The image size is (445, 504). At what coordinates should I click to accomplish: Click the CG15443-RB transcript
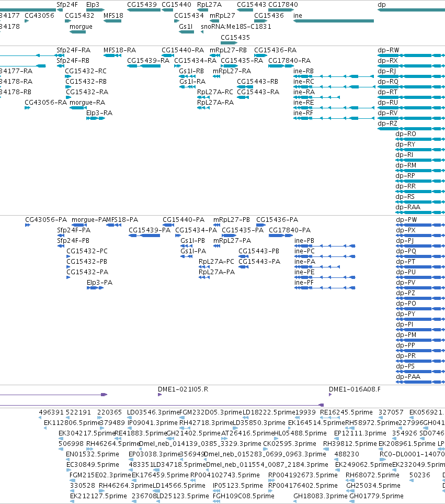coord(245,87)
